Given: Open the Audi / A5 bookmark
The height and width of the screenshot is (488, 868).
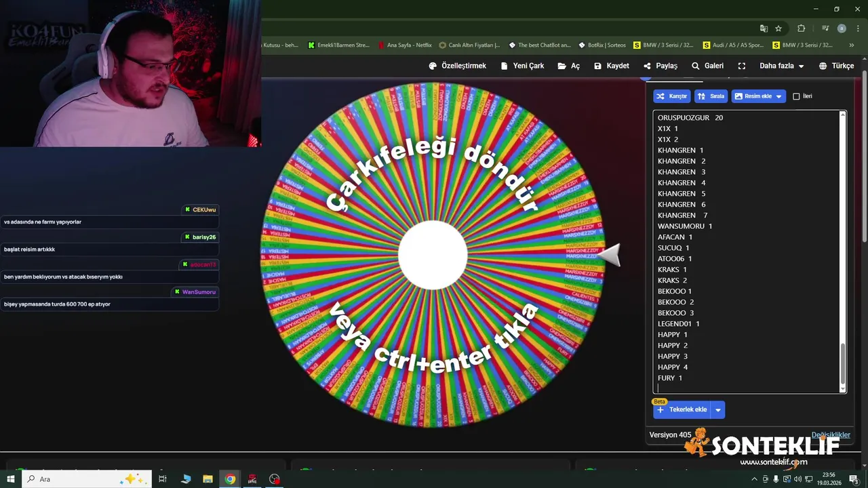Looking at the screenshot, I should pyautogui.click(x=734, y=45).
